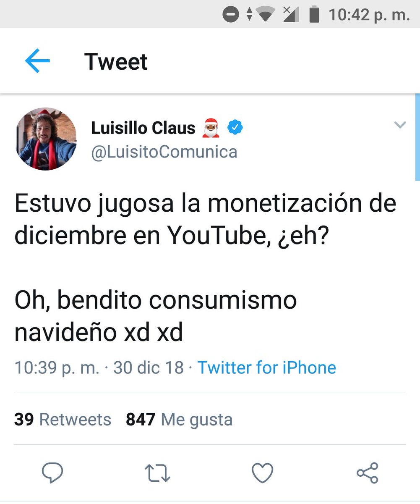
Task: Open the @LuisitoComunica handle
Action: pyautogui.click(x=164, y=152)
